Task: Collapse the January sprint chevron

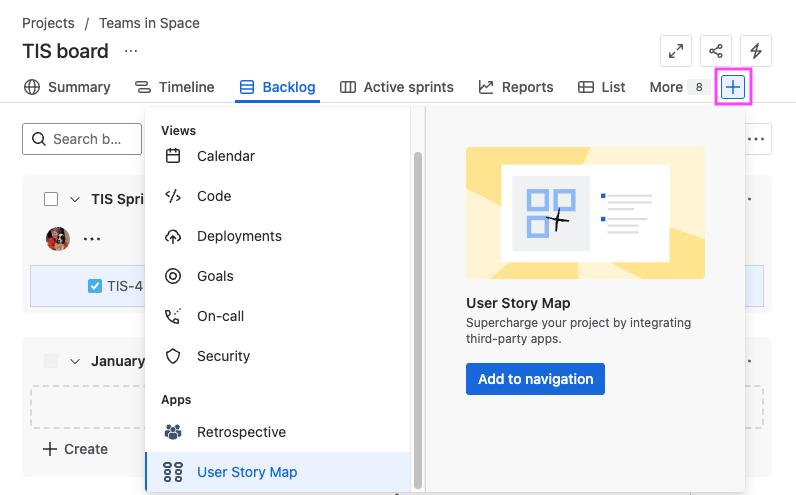Action: 75,361
